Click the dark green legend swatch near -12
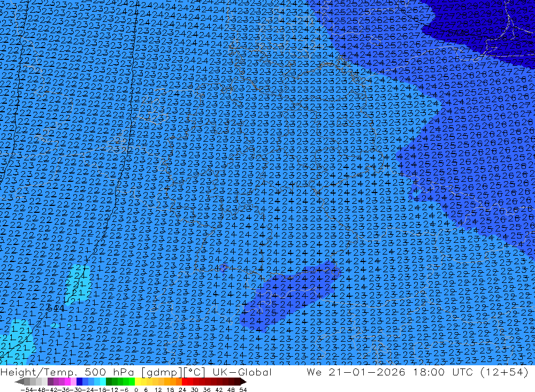This screenshot has width=535, height=392. (x=109, y=382)
